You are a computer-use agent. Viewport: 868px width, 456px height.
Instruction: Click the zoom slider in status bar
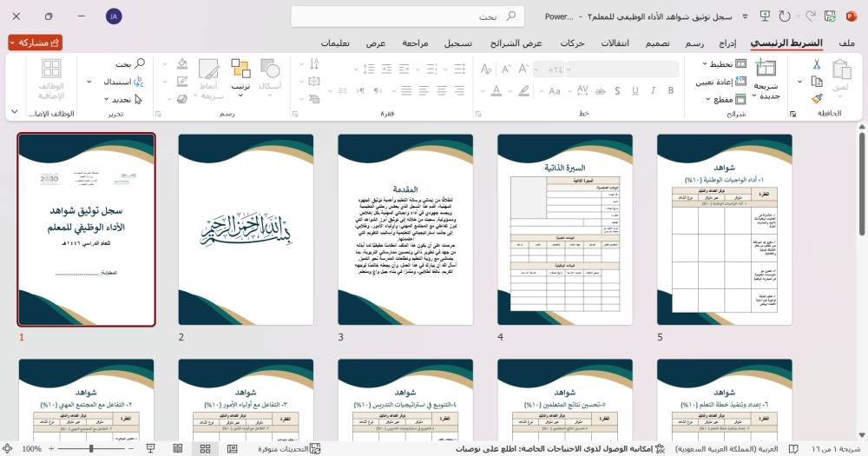[x=91, y=449]
